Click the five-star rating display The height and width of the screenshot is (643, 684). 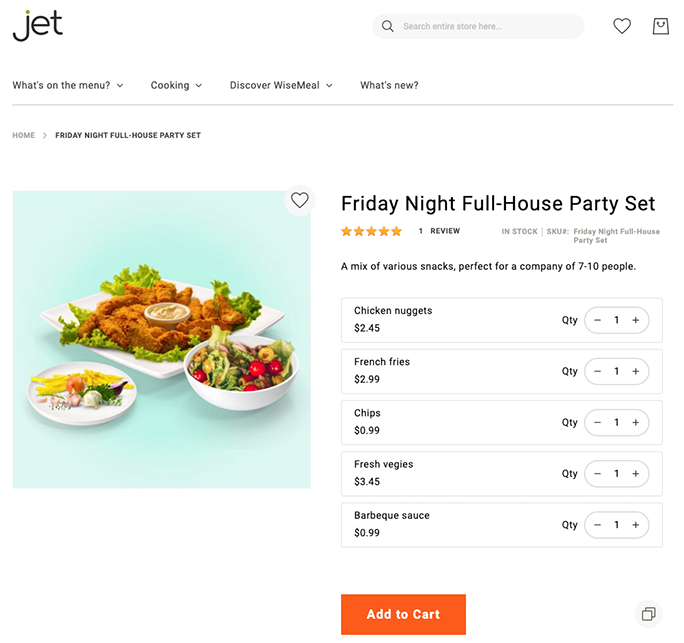pos(371,231)
